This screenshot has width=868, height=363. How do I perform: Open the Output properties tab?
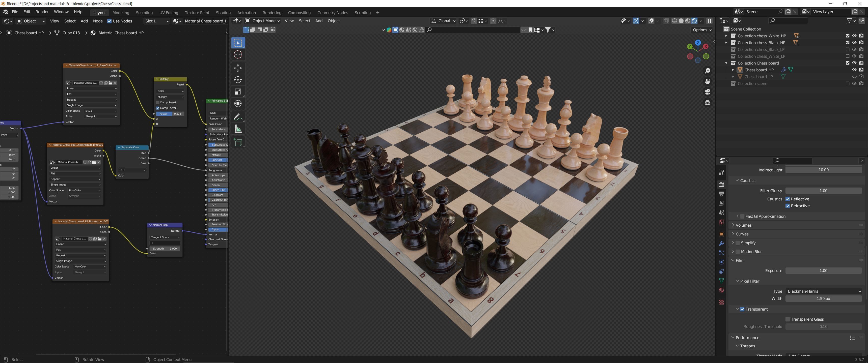pyautogui.click(x=721, y=194)
